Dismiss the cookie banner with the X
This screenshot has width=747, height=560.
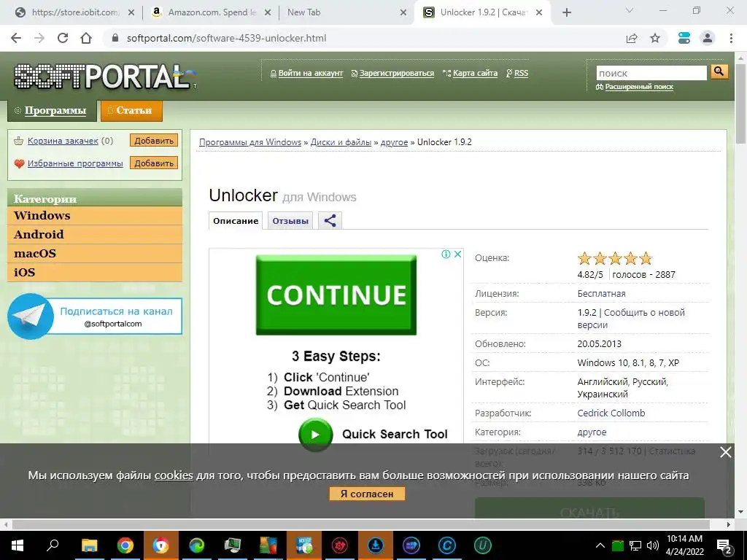726,452
